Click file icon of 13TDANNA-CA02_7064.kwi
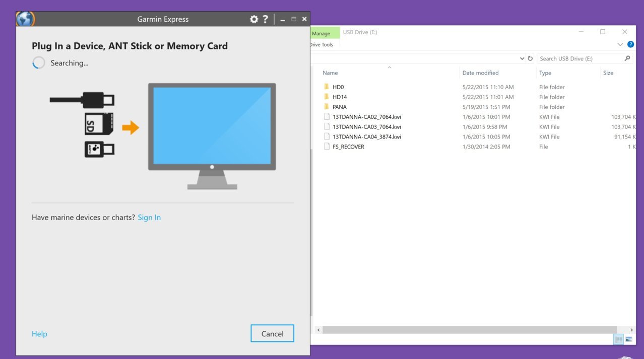 point(327,117)
